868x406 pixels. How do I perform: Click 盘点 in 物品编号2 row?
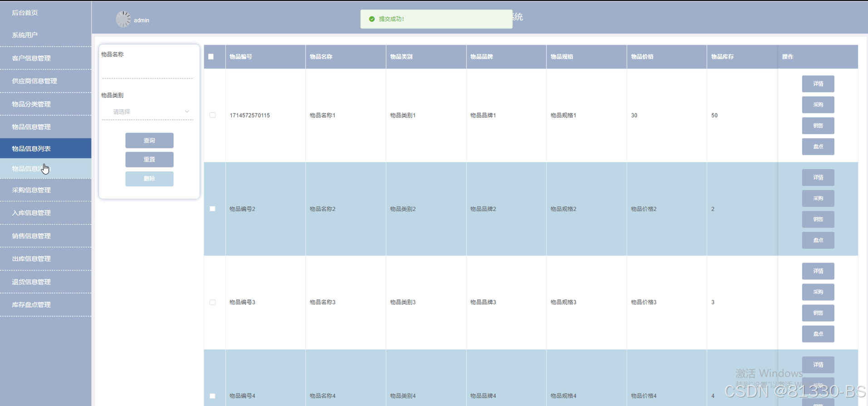818,240
